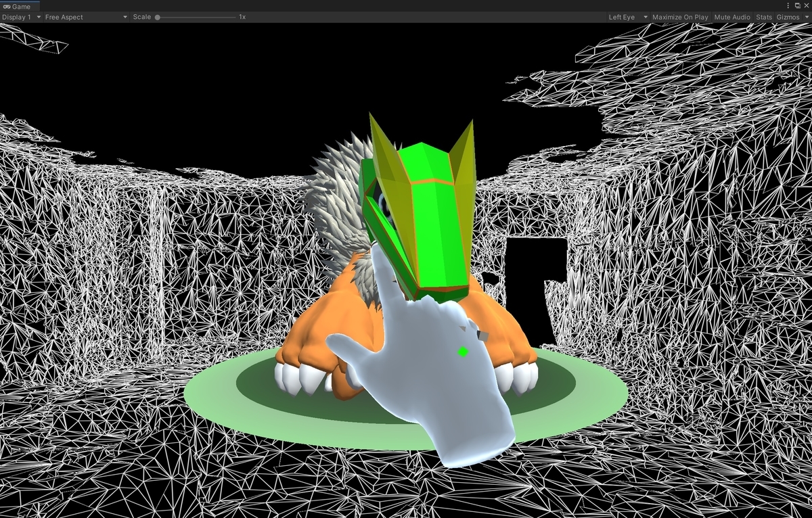Open the Game window three-dot menu

[788, 5]
